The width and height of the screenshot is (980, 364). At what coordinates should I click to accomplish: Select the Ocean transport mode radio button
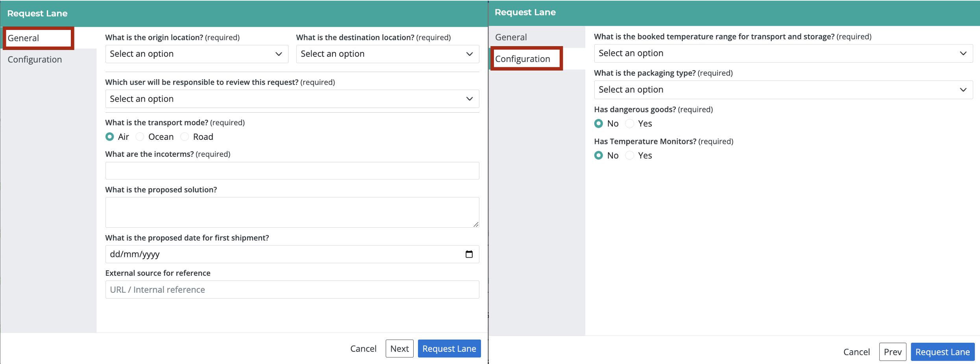(x=140, y=137)
